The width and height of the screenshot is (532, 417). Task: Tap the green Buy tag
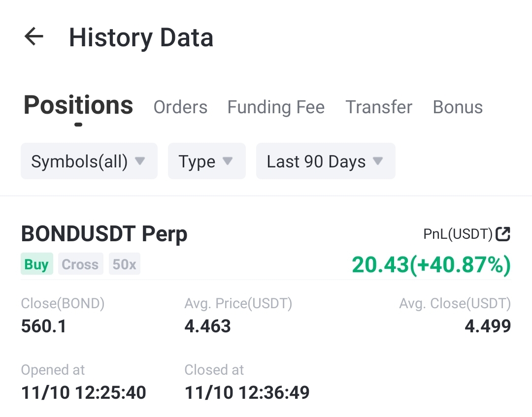tap(36, 264)
